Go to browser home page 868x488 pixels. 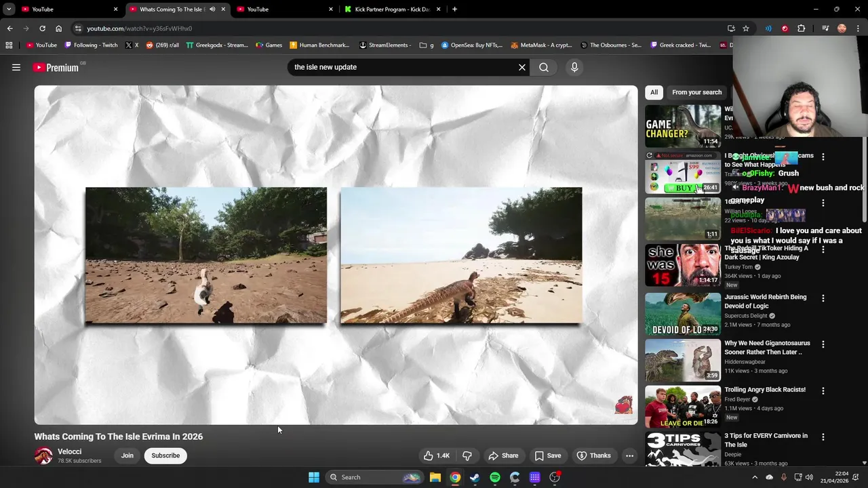58,28
